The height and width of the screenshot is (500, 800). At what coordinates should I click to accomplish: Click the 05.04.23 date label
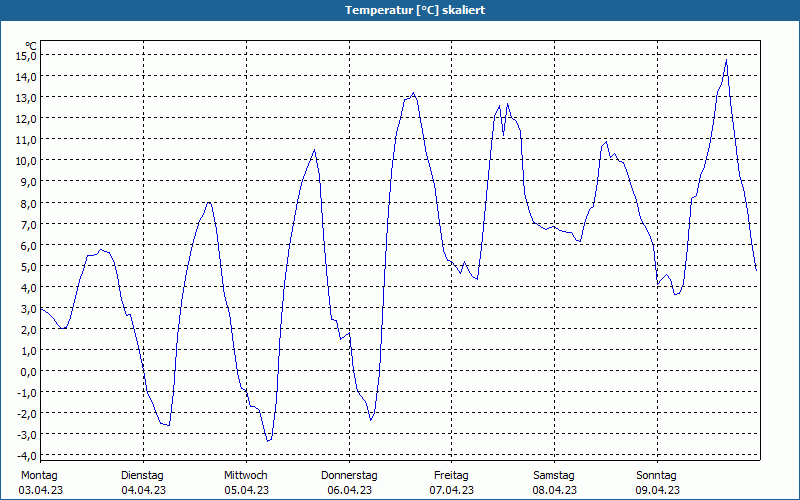pos(246,490)
